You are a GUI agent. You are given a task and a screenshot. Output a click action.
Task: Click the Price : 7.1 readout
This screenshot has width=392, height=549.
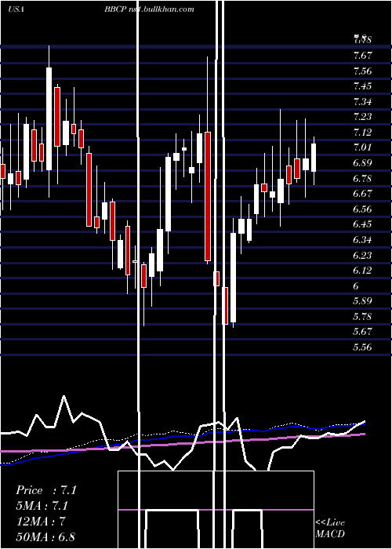point(45,490)
